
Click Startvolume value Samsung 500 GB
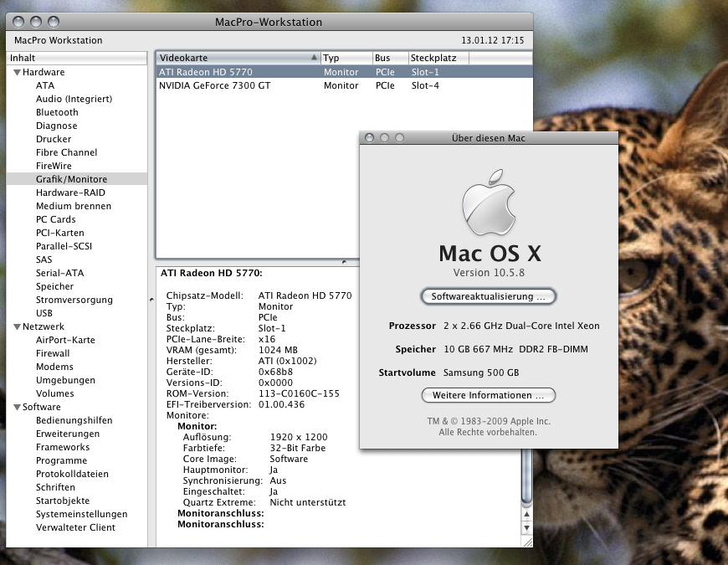pyautogui.click(x=481, y=372)
